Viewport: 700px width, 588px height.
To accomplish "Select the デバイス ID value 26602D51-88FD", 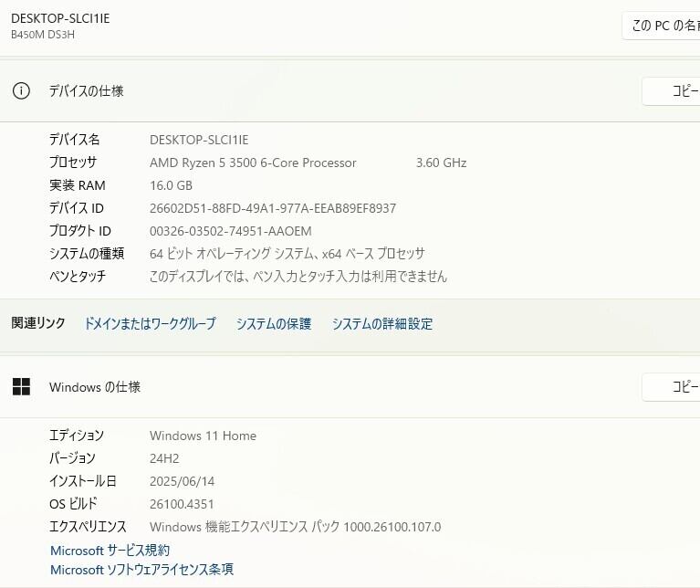I will point(273,208).
